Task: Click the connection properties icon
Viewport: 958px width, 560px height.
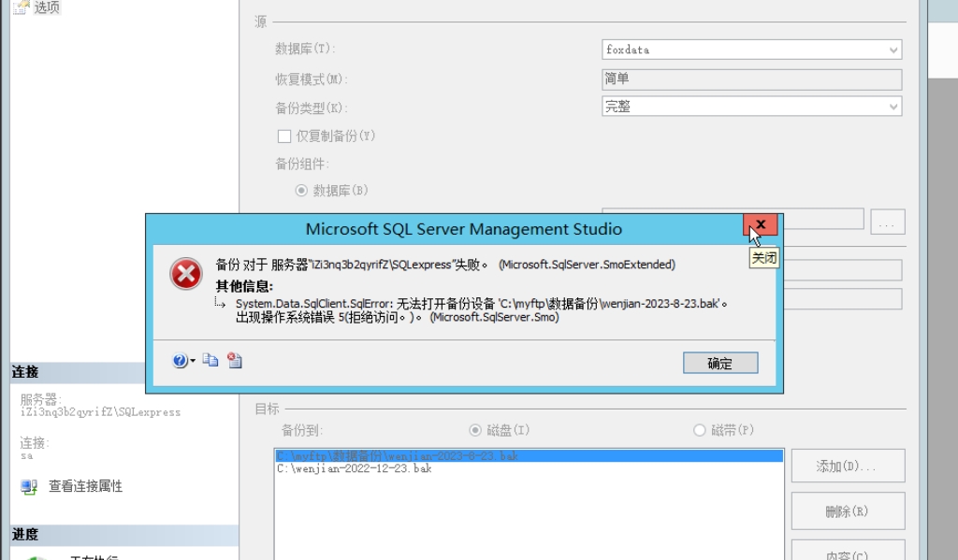Action: coord(29,486)
